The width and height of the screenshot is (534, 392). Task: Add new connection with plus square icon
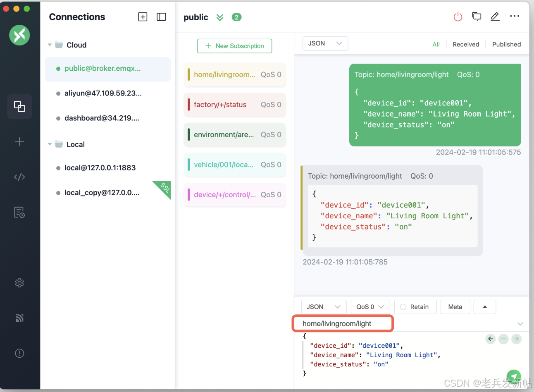pyautogui.click(x=143, y=17)
